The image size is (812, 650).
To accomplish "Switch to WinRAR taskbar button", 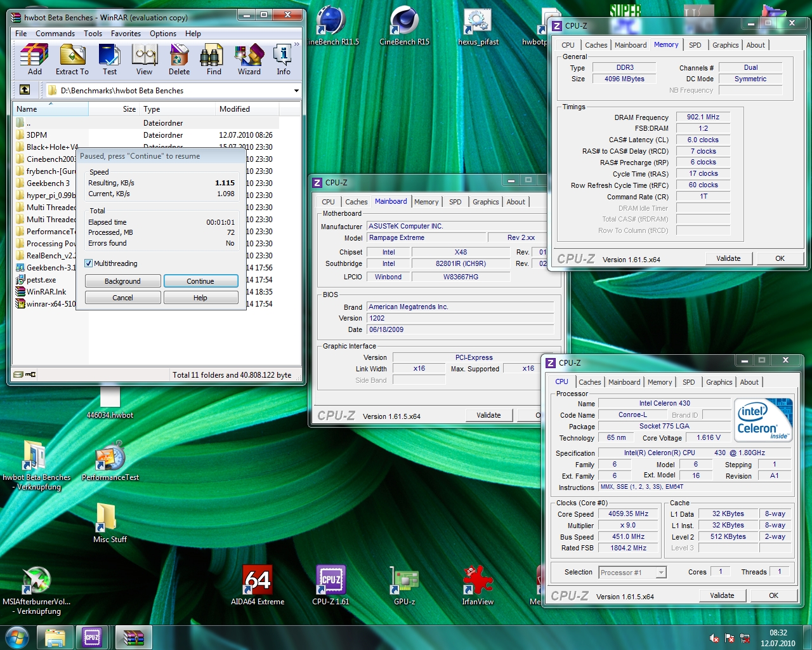I will [133, 637].
